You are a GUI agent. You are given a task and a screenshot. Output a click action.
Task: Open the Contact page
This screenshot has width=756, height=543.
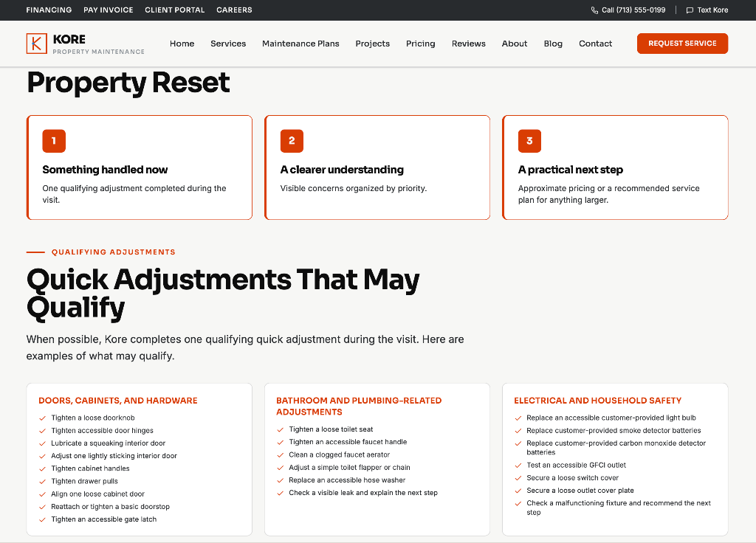point(595,44)
